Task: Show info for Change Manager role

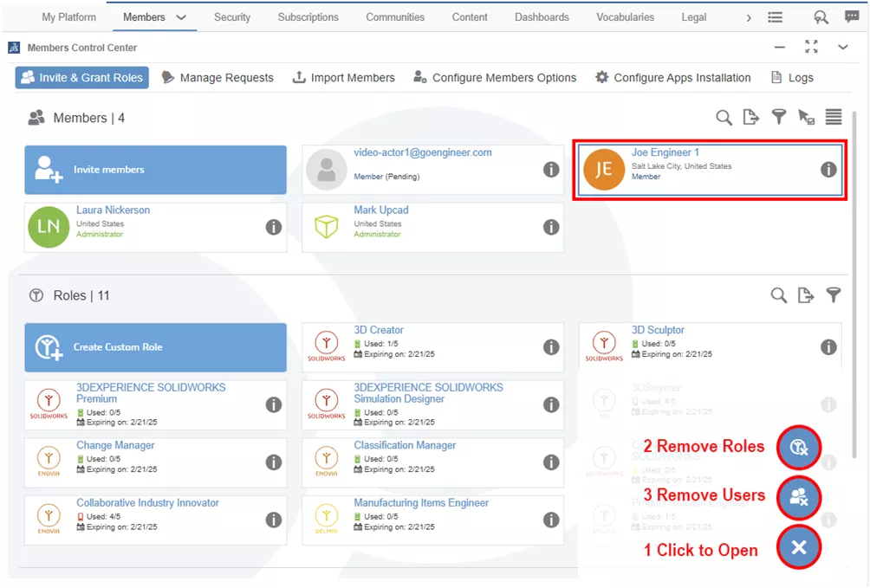Action: coord(274,462)
